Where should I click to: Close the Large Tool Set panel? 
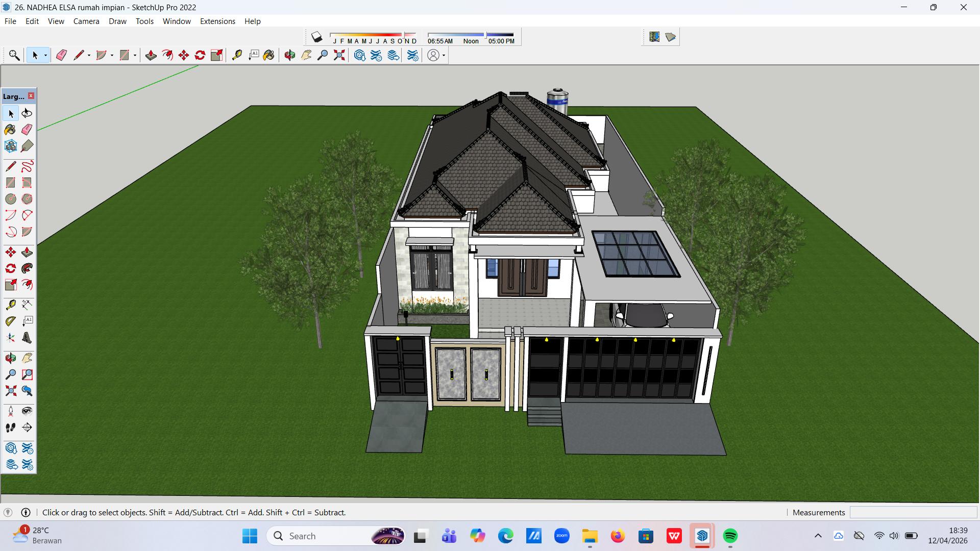pyautogui.click(x=31, y=96)
